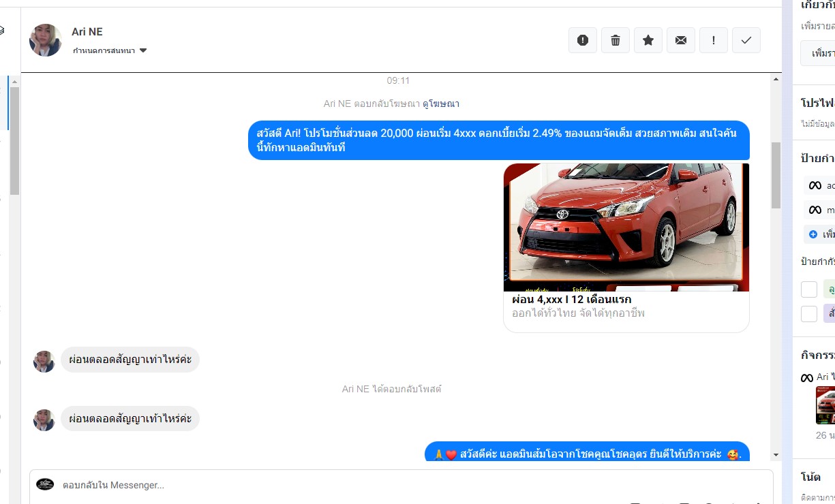This screenshot has width=835, height=504.
Task: Click Meta icon beside Ari activity entry
Action: tap(807, 377)
